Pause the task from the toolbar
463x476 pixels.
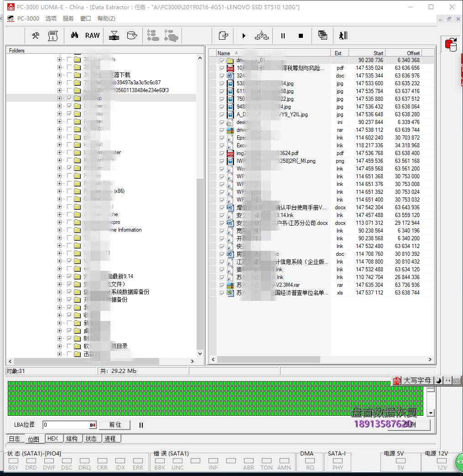(x=283, y=36)
